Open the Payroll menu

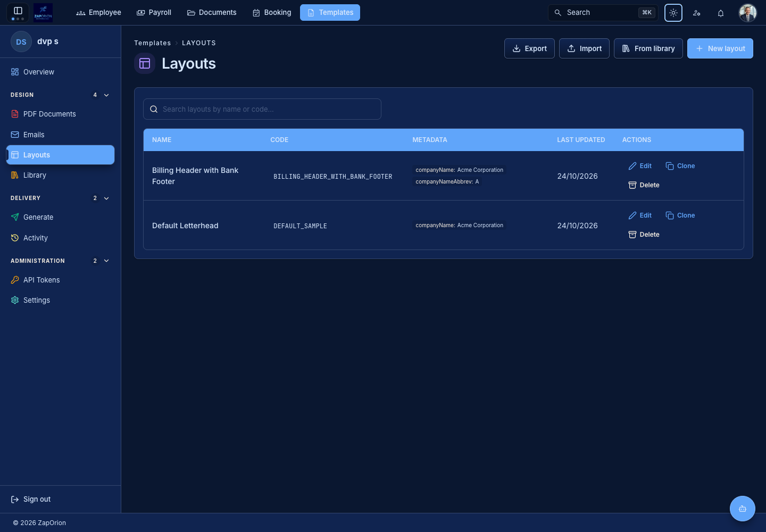(x=154, y=12)
